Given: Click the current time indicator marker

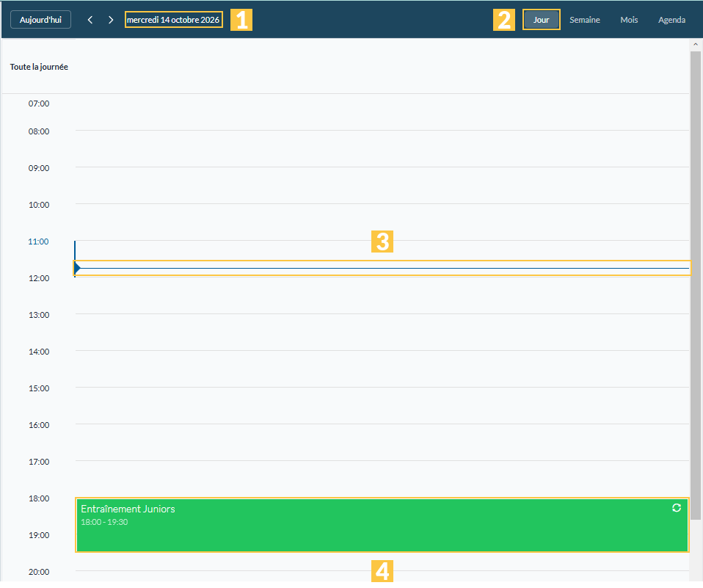Looking at the screenshot, I should point(78,268).
